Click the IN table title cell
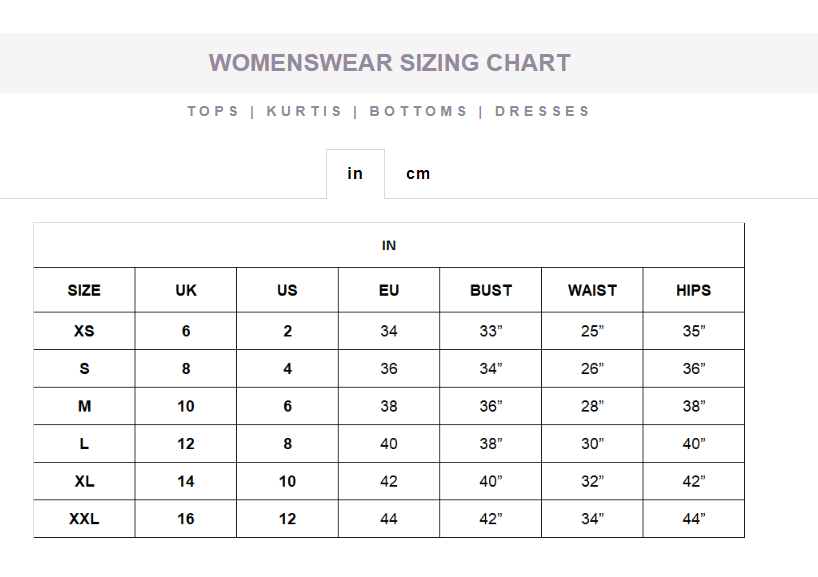 click(x=389, y=245)
